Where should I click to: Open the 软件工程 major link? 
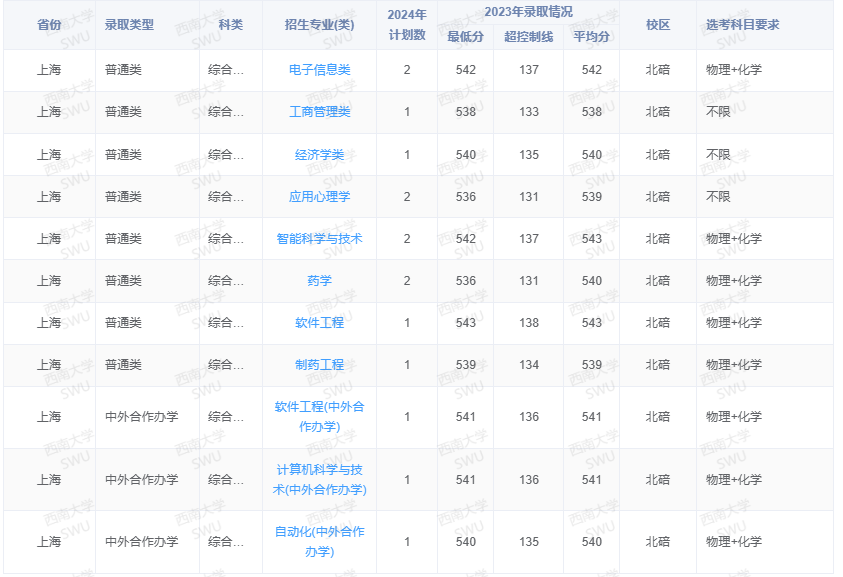(319, 322)
